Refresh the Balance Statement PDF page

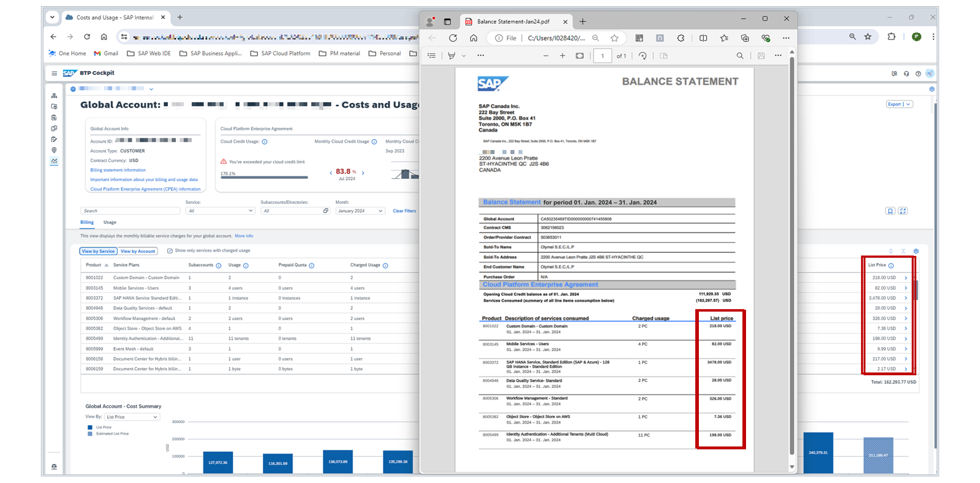click(x=453, y=38)
